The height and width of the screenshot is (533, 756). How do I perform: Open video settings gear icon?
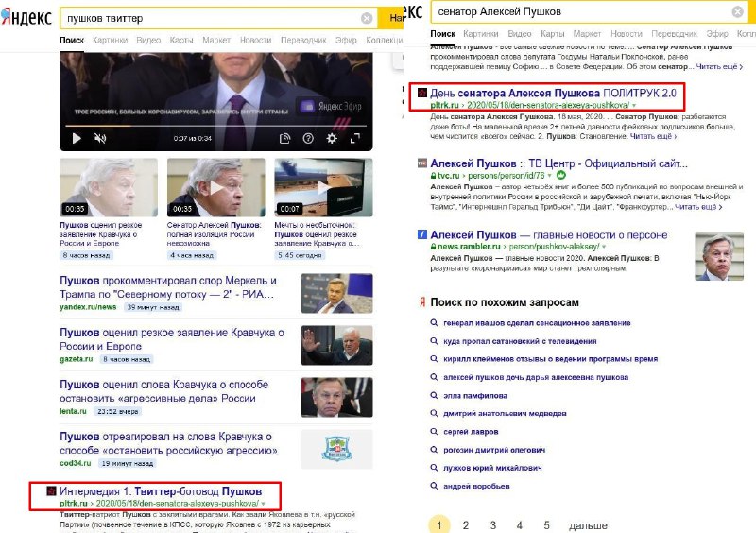(x=332, y=138)
